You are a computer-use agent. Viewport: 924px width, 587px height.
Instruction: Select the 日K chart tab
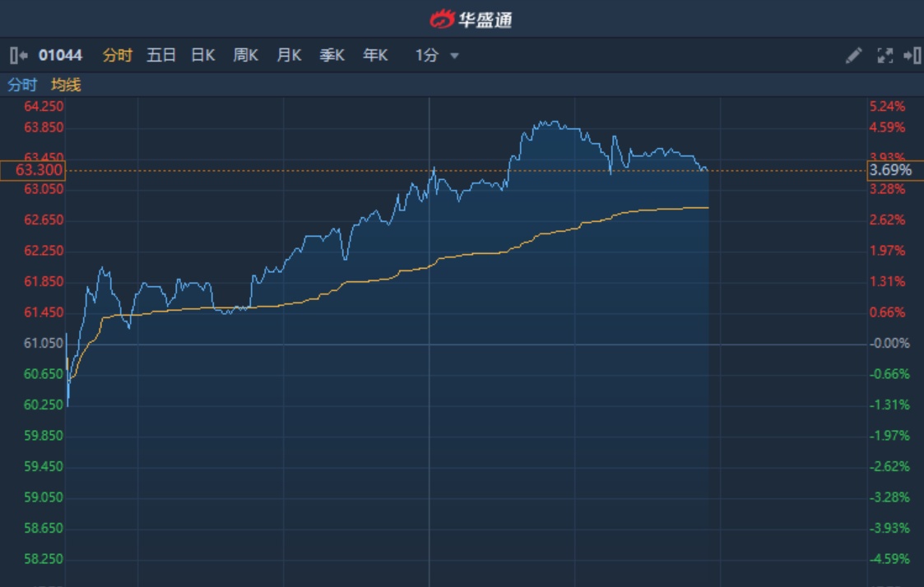pos(203,56)
